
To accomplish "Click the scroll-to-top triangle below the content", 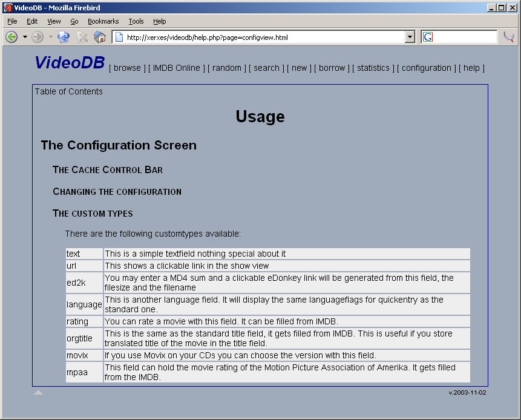I will tap(38, 393).
